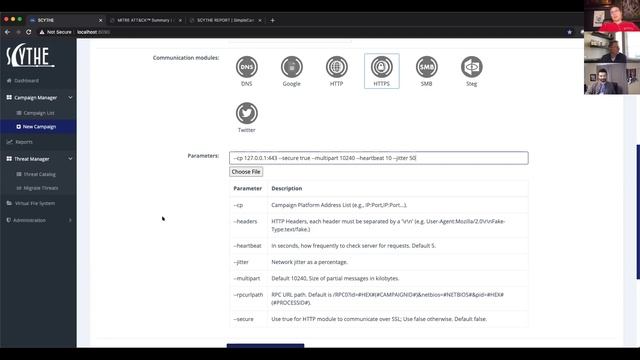Click the Communication modules label
The width and height of the screenshot is (640, 360).
tap(186, 58)
